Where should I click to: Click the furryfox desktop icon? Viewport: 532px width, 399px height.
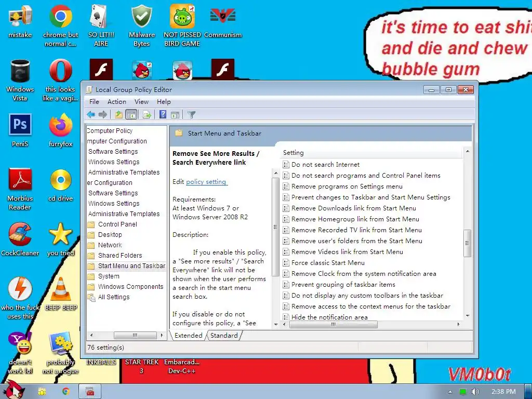[x=60, y=130]
